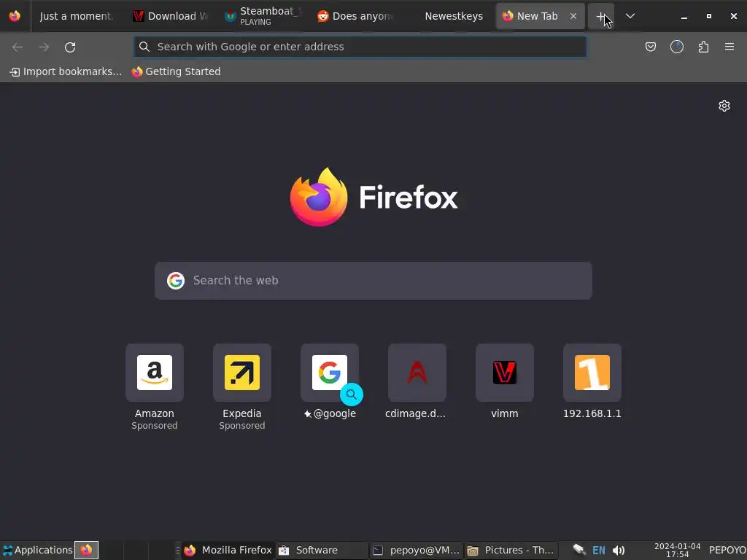The width and height of the screenshot is (747, 560).
Task: Click EN keyboard layout indicator
Action: 599,551
